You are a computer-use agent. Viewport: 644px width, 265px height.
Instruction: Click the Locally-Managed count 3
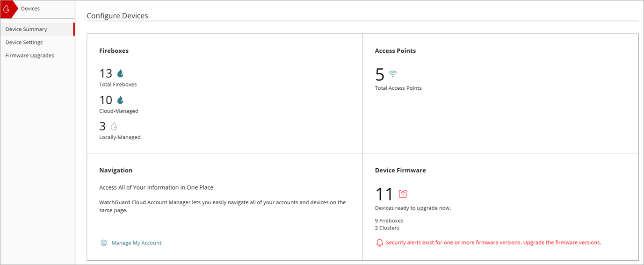102,126
